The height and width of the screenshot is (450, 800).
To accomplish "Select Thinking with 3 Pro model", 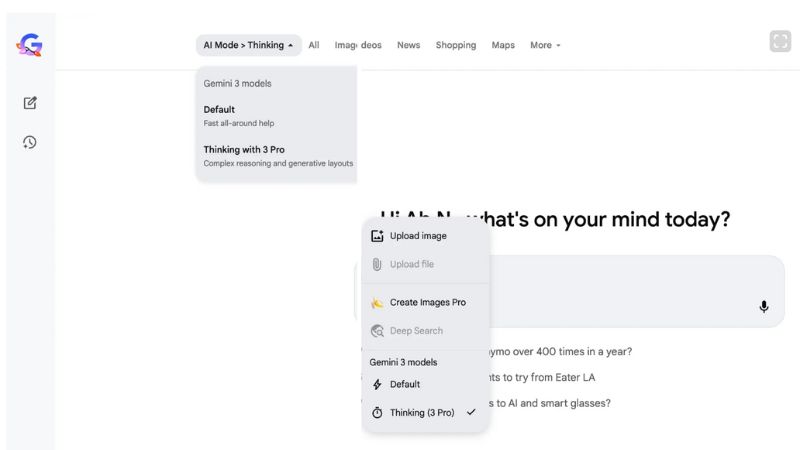I will 276,156.
